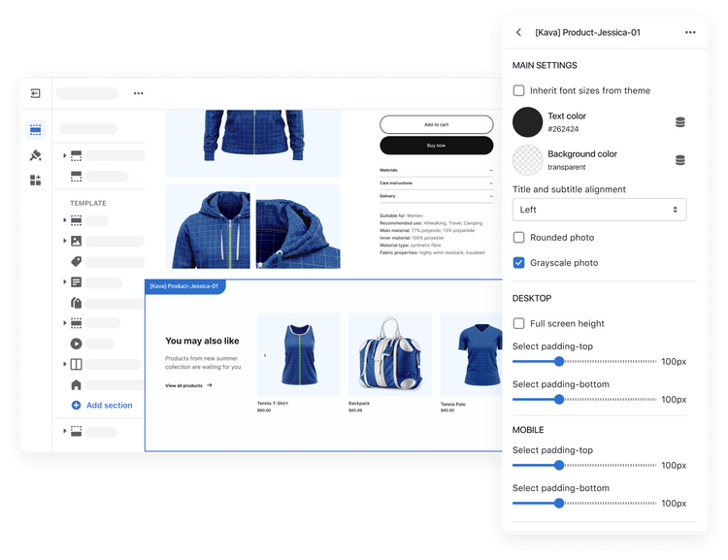Enable the Rounded photo checkbox
728x560 pixels.
(519, 238)
